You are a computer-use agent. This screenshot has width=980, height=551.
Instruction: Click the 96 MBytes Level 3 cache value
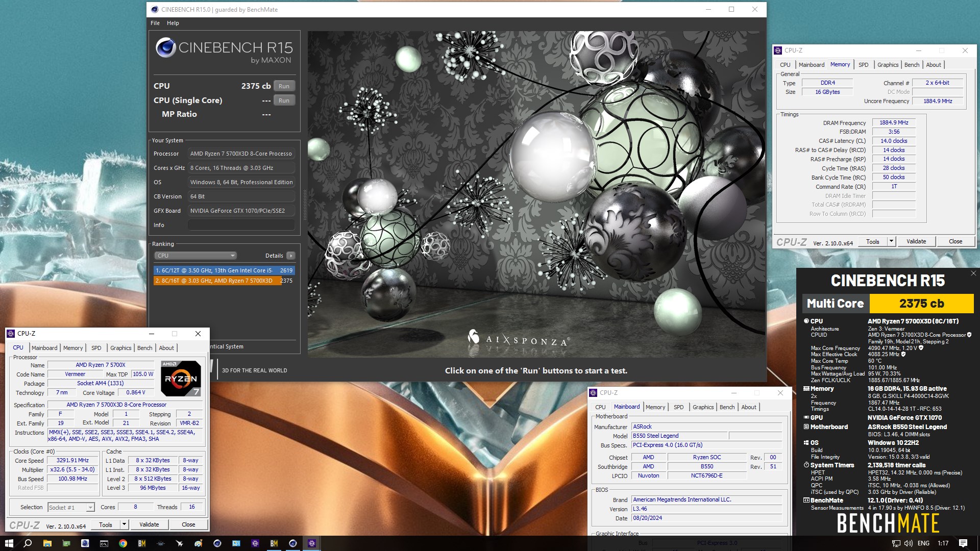point(153,488)
